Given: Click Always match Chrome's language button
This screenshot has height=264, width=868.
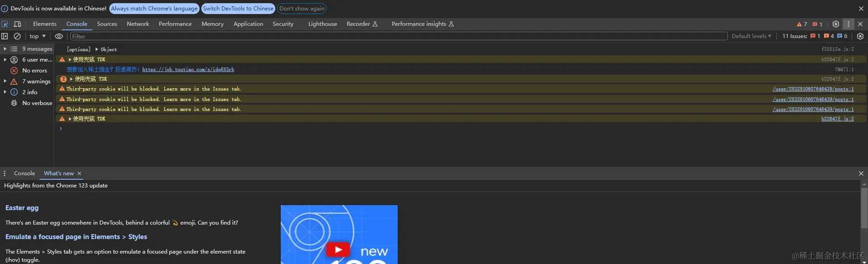Looking at the screenshot, I should (x=154, y=9).
